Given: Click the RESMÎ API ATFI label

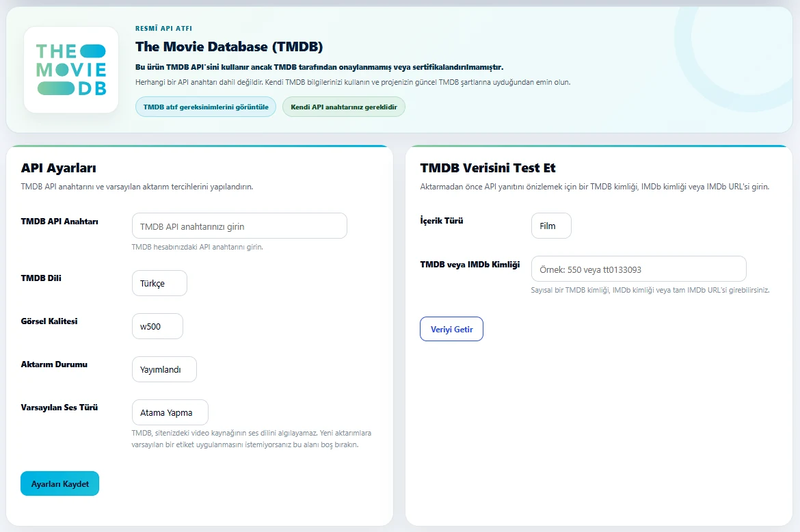Looking at the screenshot, I should pos(164,29).
